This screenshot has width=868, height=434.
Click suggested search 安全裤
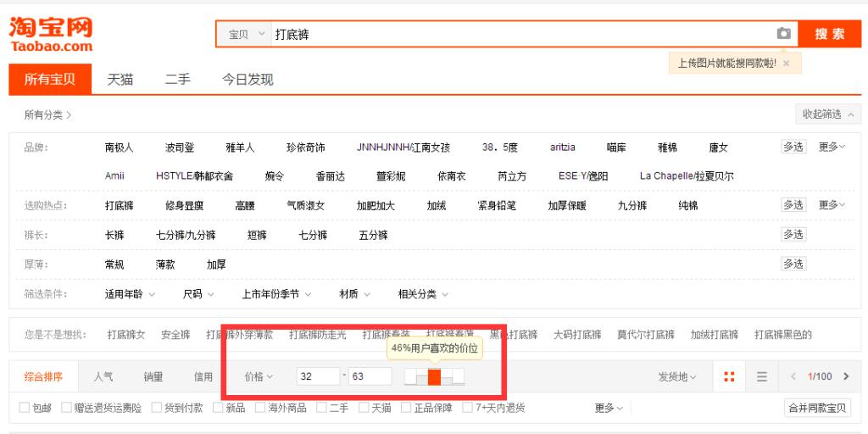175,334
